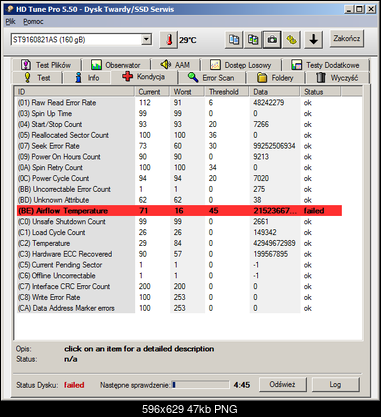Open the AAM tab
The image size is (381, 417).
click(x=175, y=64)
